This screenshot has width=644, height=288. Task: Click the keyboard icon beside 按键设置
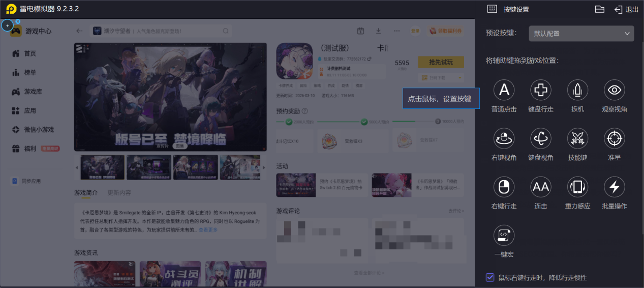[x=492, y=9]
